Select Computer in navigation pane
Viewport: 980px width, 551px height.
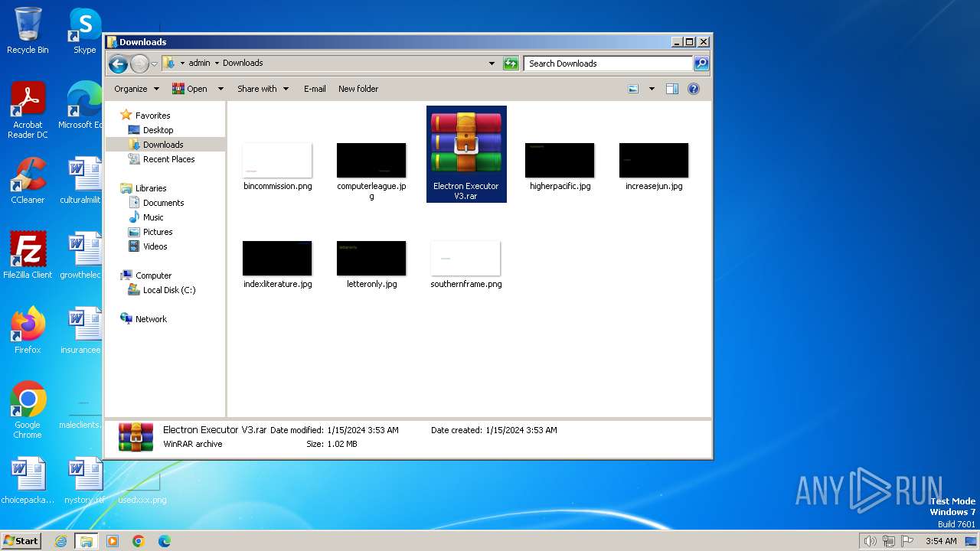(153, 275)
